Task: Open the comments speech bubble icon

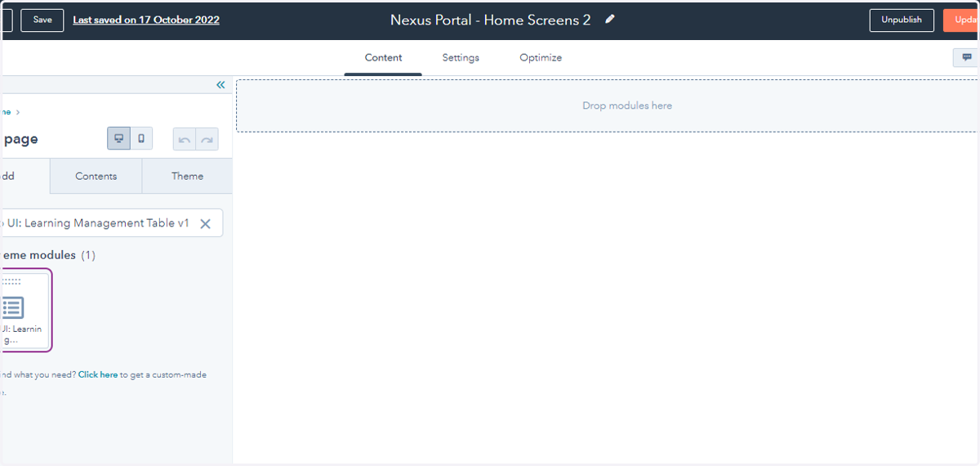Action: click(x=966, y=57)
